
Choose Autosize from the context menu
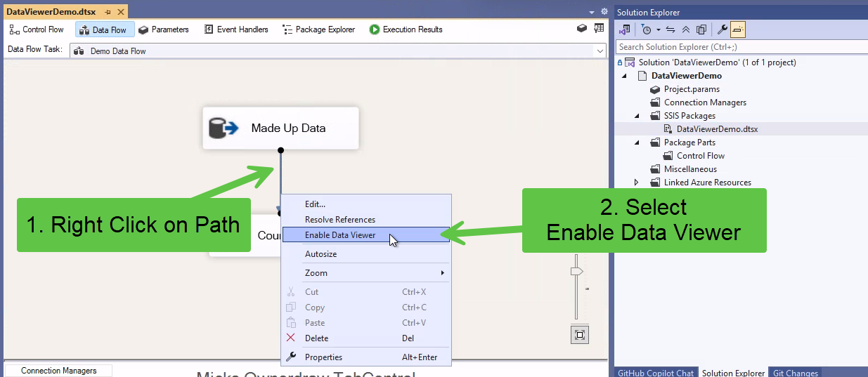coord(366,253)
